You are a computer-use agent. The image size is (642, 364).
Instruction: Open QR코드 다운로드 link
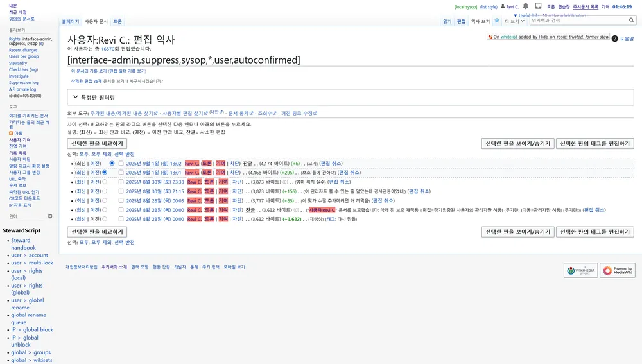point(24,198)
